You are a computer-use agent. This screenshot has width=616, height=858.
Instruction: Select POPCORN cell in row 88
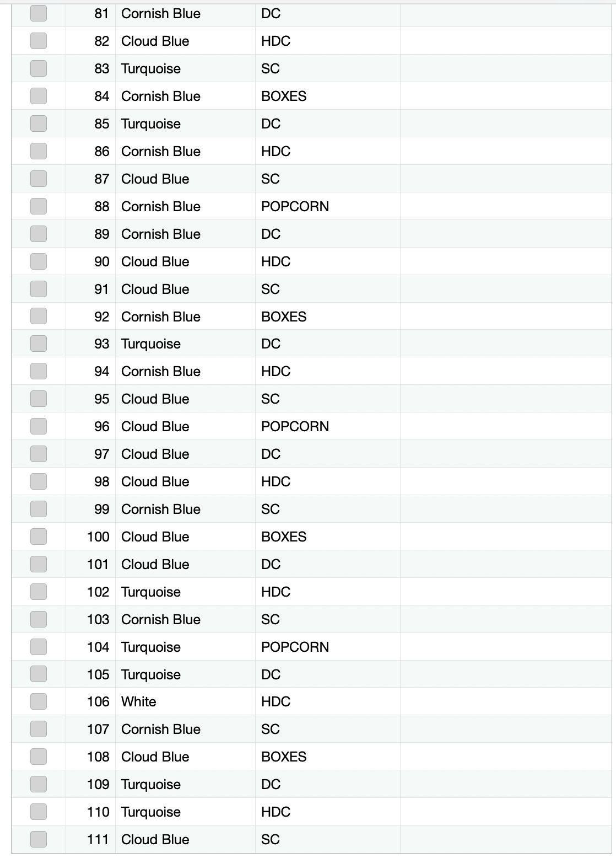328,206
